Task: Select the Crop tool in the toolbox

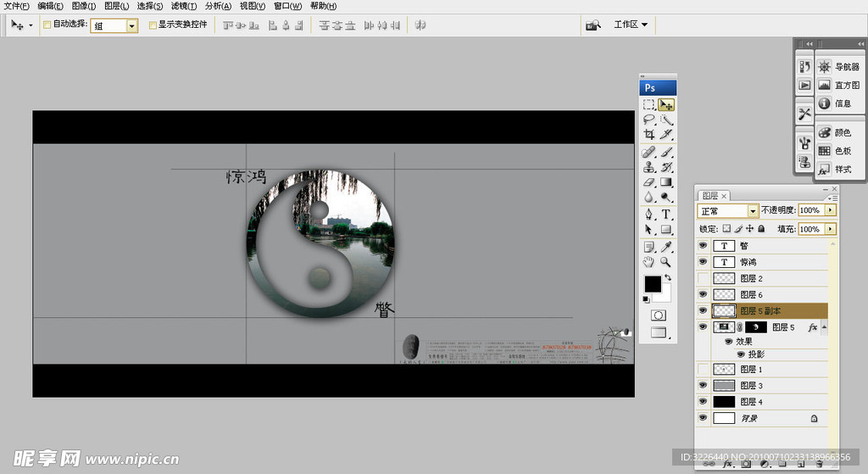Action: click(648, 135)
